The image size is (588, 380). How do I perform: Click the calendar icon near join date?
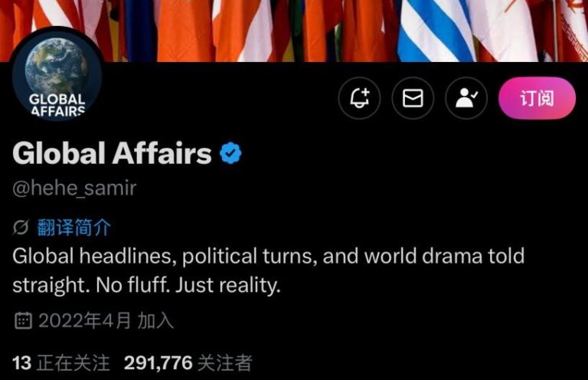(x=23, y=321)
